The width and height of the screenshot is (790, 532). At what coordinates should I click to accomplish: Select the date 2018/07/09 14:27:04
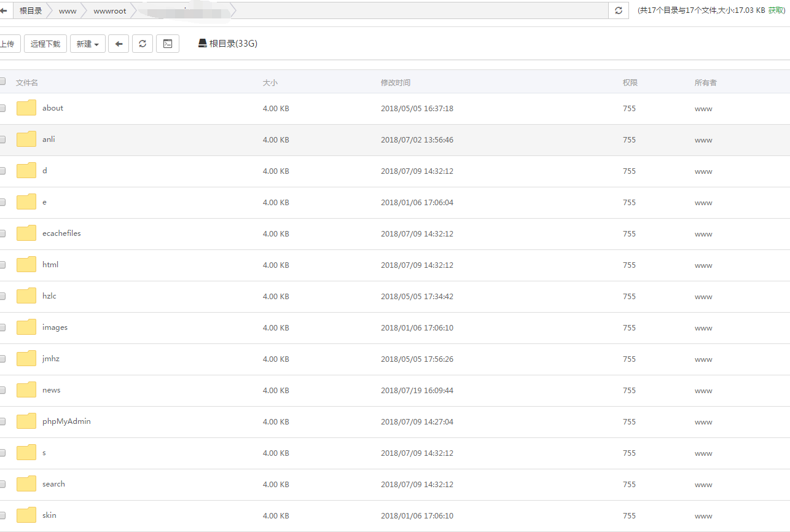click(x=417, y=422)
